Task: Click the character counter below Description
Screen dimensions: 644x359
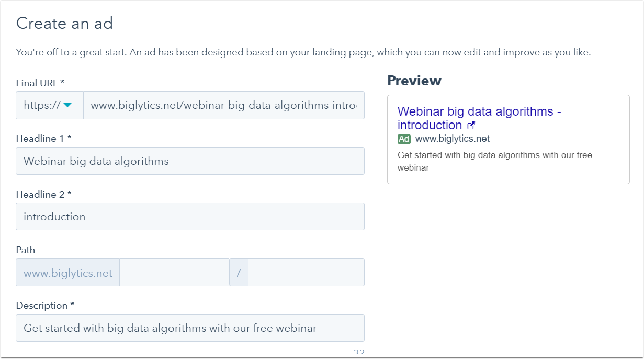Action: point(359,352)
